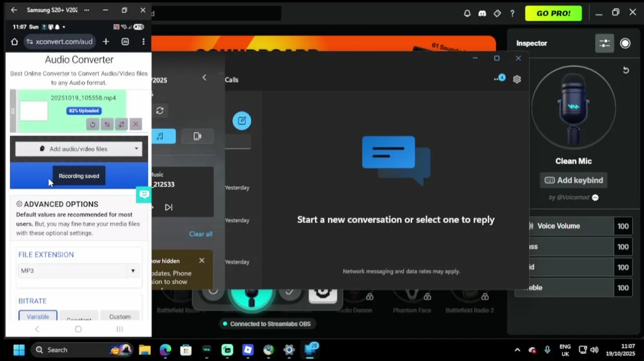Start a new message with compose button
Image resolution: width=644 pixels, height=361 pixels.
[242, 120]
